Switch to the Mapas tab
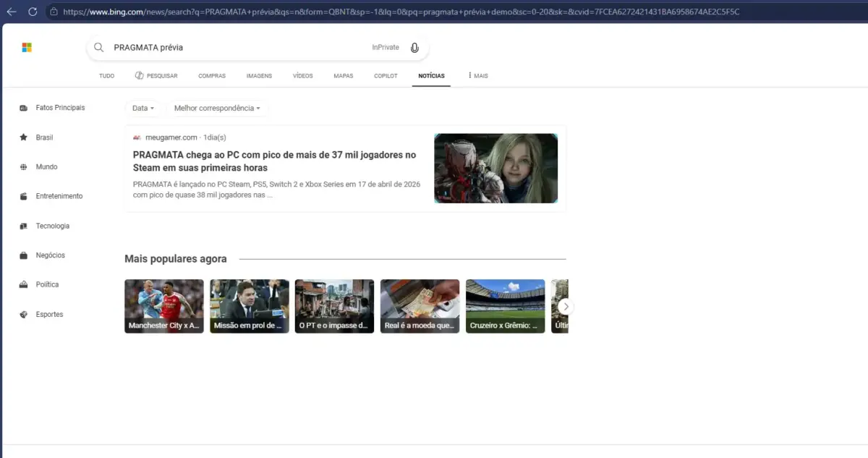868x458 pixels. click(344, 76)
